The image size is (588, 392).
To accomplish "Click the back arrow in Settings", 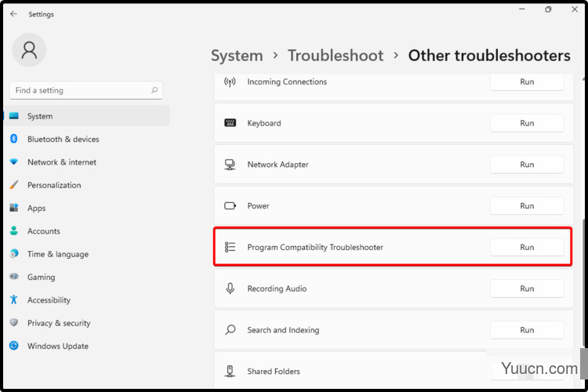I will 13,14.
